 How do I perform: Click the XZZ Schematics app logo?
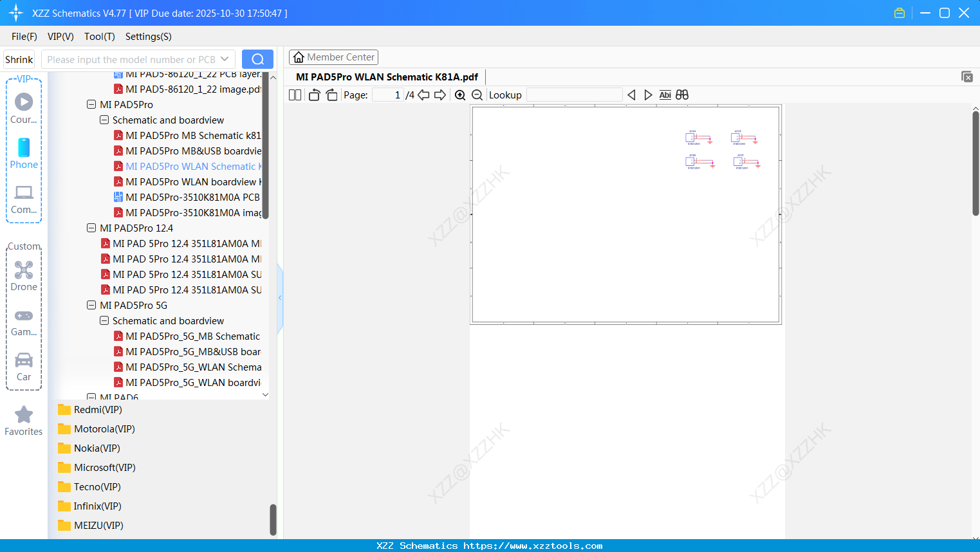pyautogui.click(x=16, y=13)
